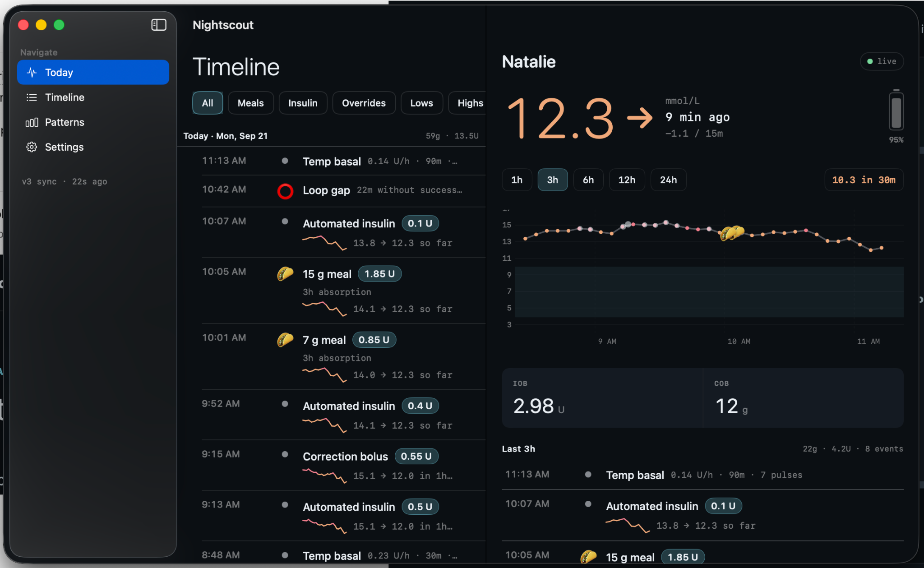Click the 0.4 U Automated insulin badge
The height and width of the screenshot is (568, 924).
click(420, 406)
